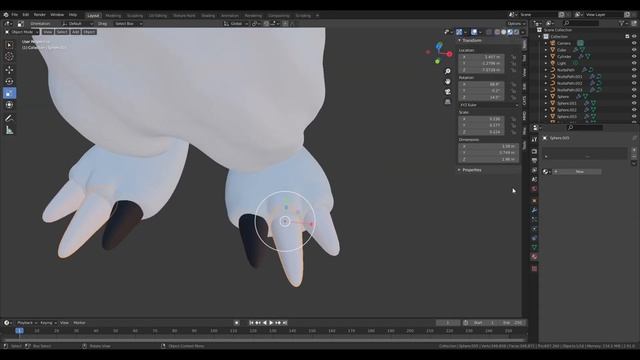
Task: Pick the Rotate tool
Action: click(x=9, y=81)
